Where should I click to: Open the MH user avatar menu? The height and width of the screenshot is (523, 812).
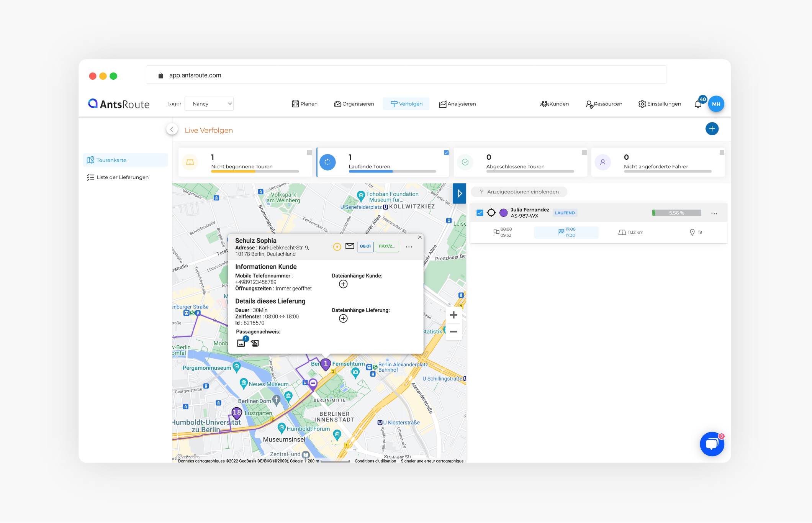click(716, 104)
